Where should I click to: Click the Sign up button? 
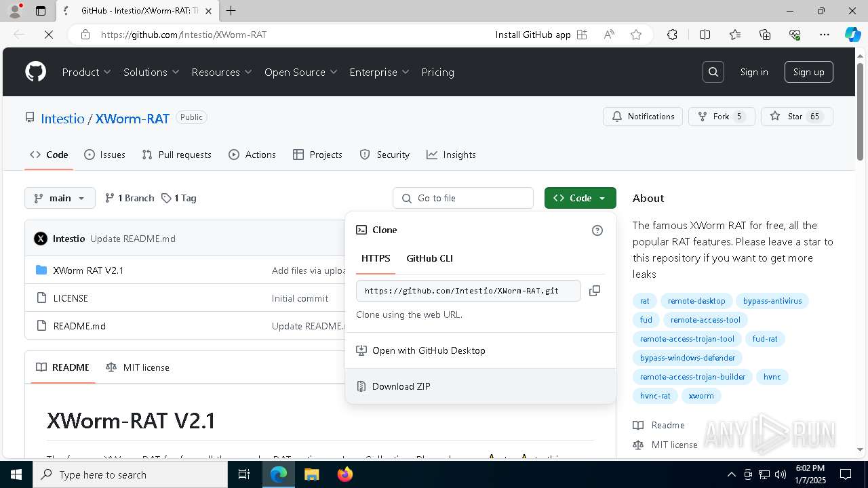coord(808,72)
